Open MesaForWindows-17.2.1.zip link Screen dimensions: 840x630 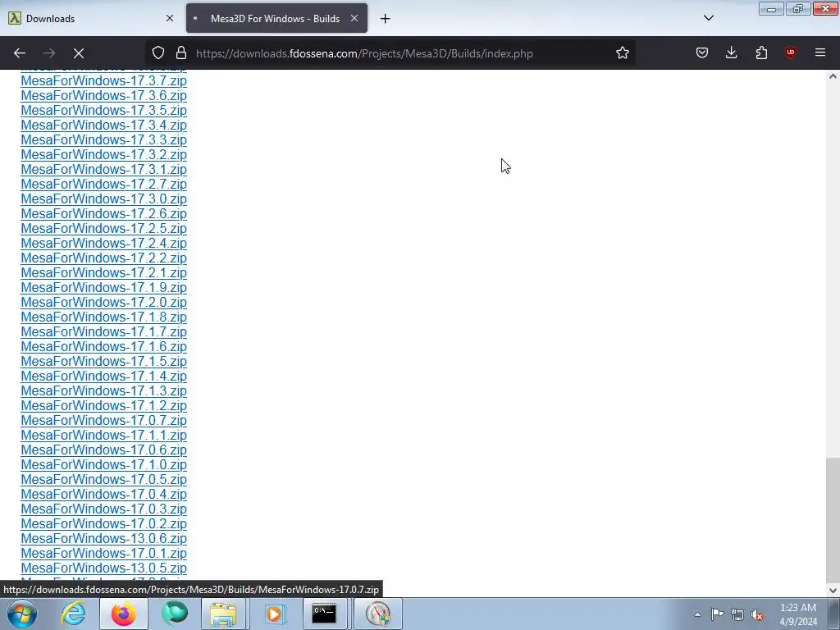[x=104, y=272]
